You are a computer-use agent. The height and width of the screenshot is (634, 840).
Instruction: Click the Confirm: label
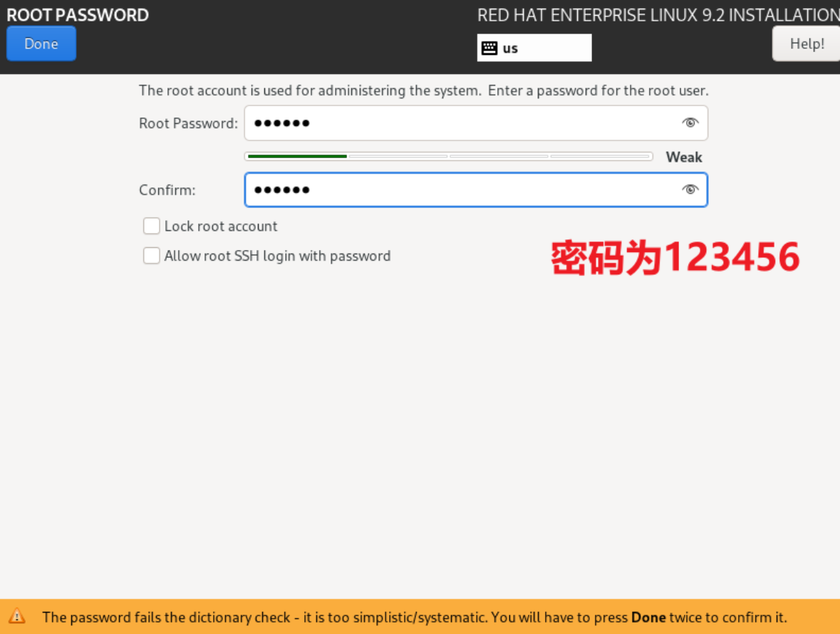[x=167, y=190]
